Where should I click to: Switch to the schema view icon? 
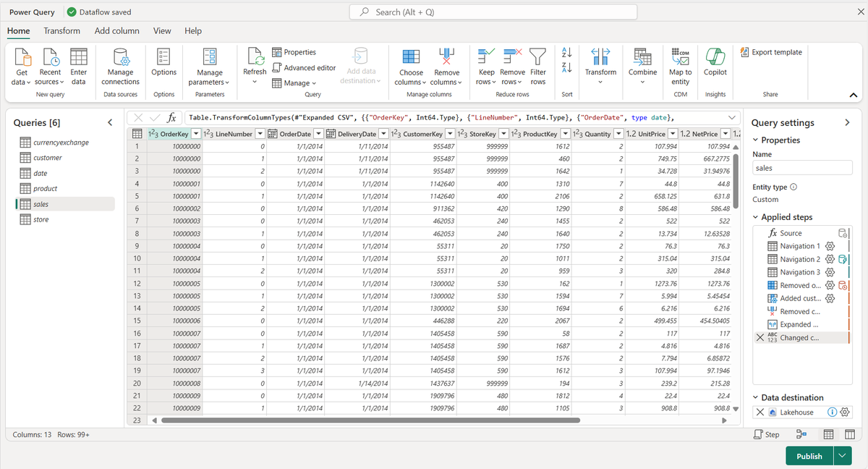tap(850, 434)
